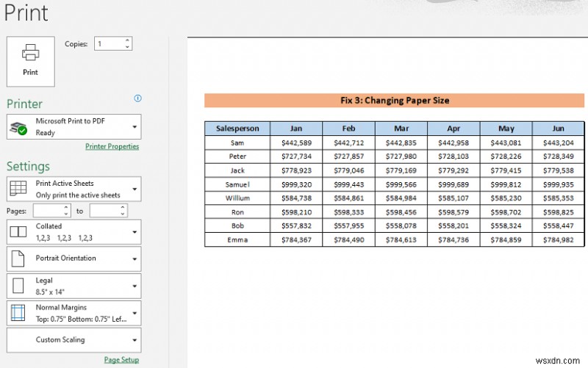Click the Legal paper size icon

click(18, 286)
